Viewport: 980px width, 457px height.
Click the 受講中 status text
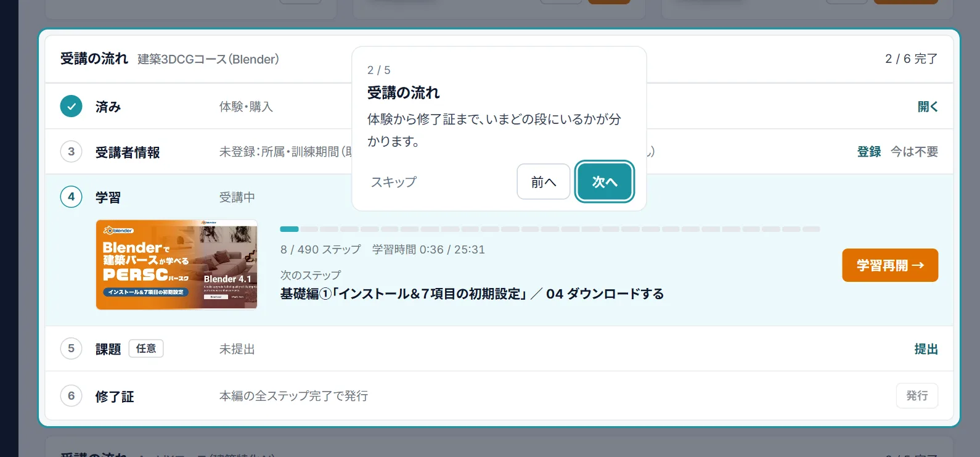pos(237,197)
